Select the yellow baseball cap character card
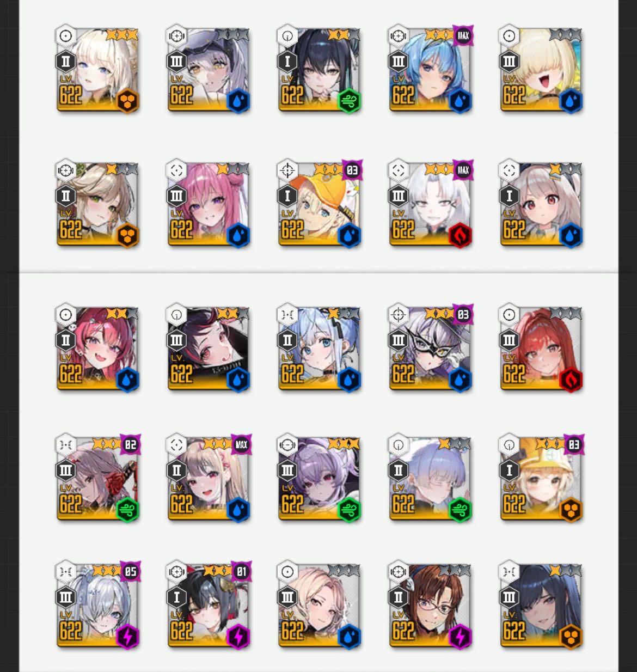The image size is (637, 672). click(x=319, y=204)
